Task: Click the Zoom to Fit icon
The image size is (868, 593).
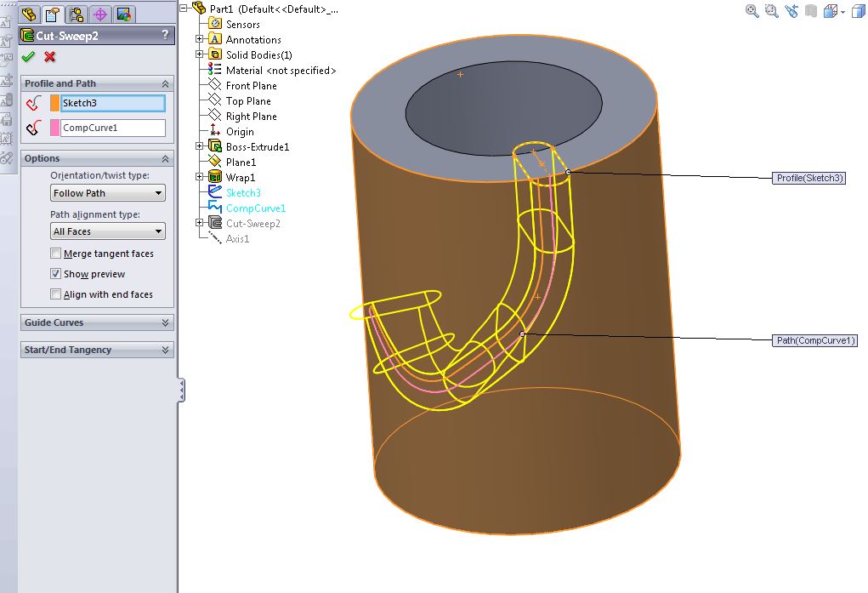Action: click(x=752, y=11)
